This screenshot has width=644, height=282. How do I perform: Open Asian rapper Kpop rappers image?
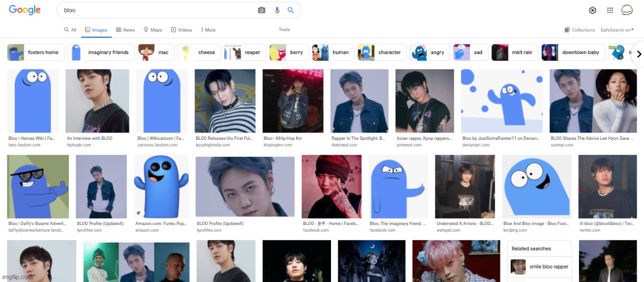point(425,101)
